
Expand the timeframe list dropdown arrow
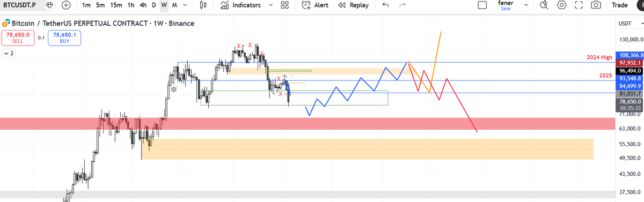click(185, 5)
